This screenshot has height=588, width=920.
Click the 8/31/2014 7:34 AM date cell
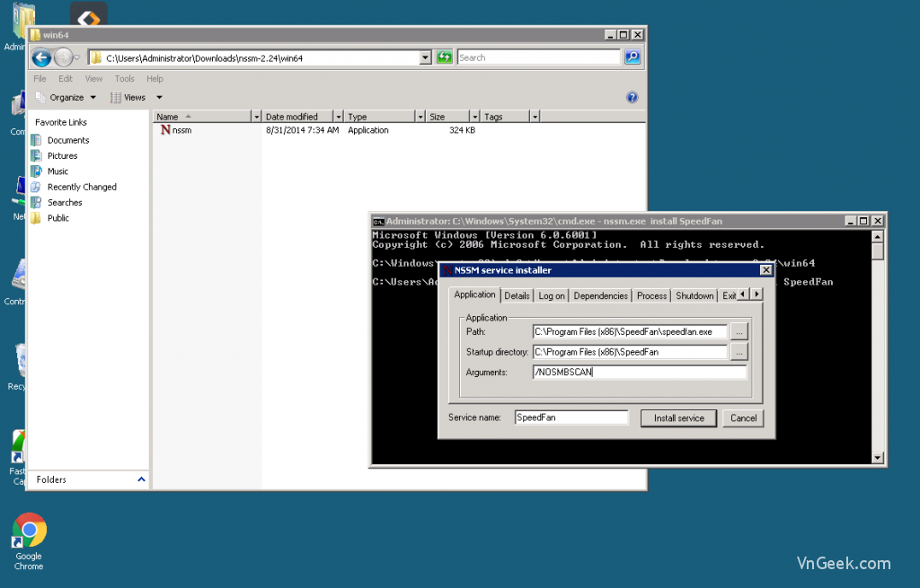tap(302, 130)
